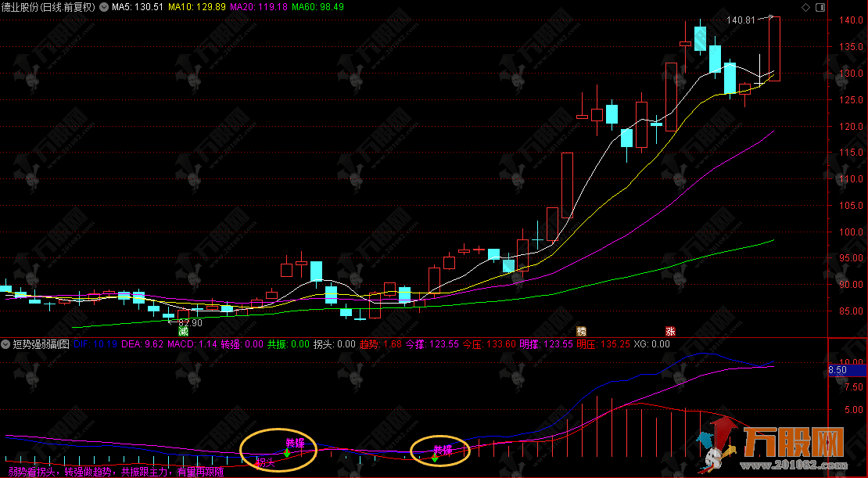This screenshot has height=478, width=868.
Task: Click the DIF: 10.19 value
Action: (95, 344)
